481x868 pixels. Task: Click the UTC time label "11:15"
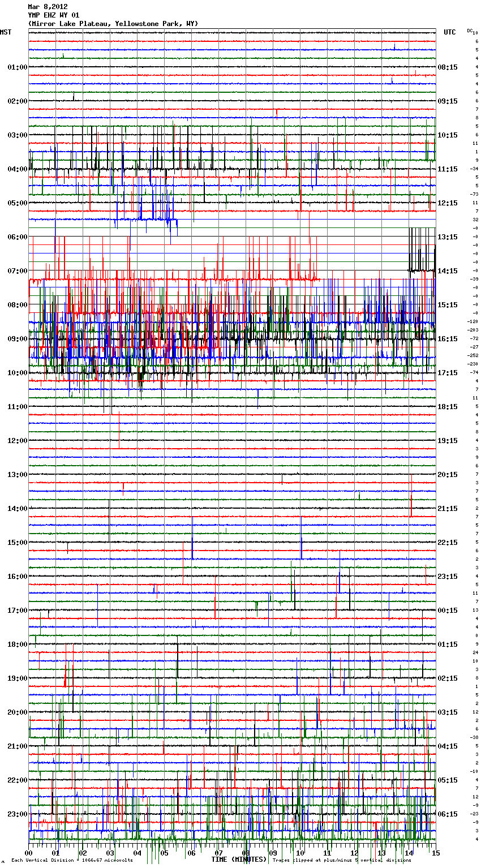pyautogui.click(x=448, y=169)
